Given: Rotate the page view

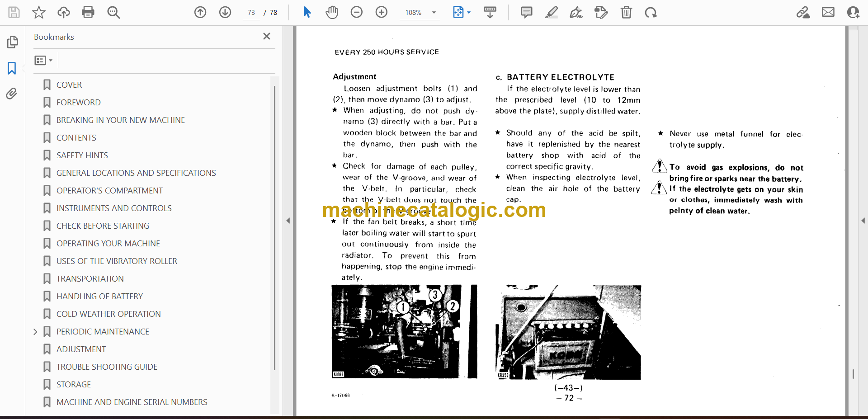Looking at the screenshot, I should click(x=651, y=12).
